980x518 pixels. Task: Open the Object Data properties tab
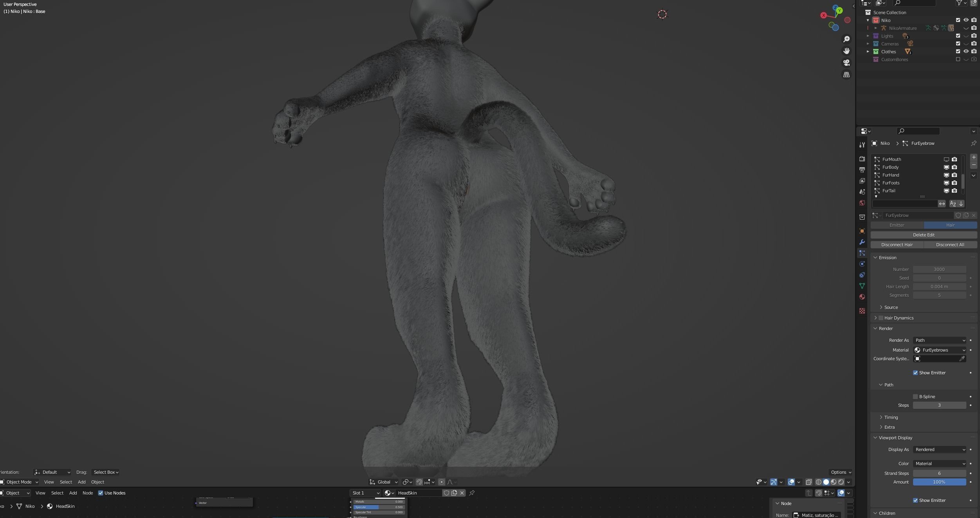pos(862,286)
